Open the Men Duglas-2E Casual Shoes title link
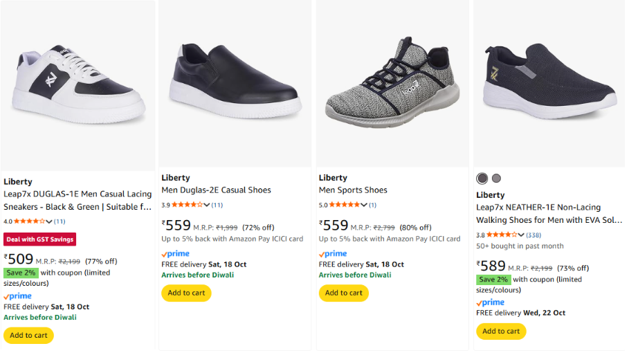 (x=216, y=190)
